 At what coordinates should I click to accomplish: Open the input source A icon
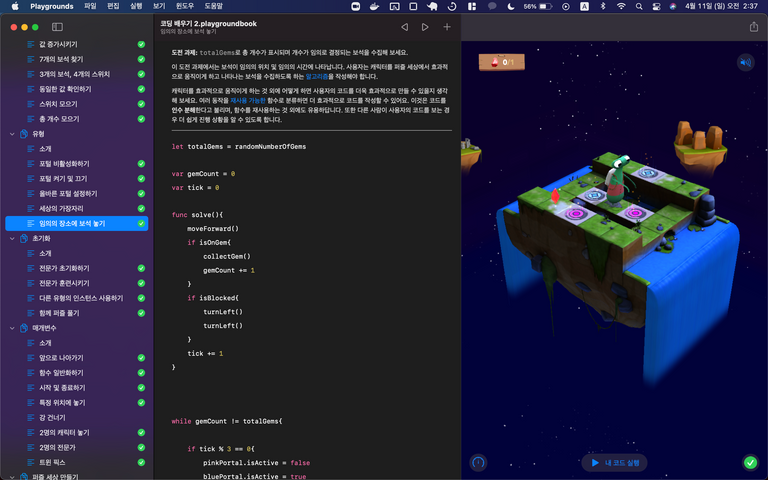pyautogui.click(x=584, y=6)
